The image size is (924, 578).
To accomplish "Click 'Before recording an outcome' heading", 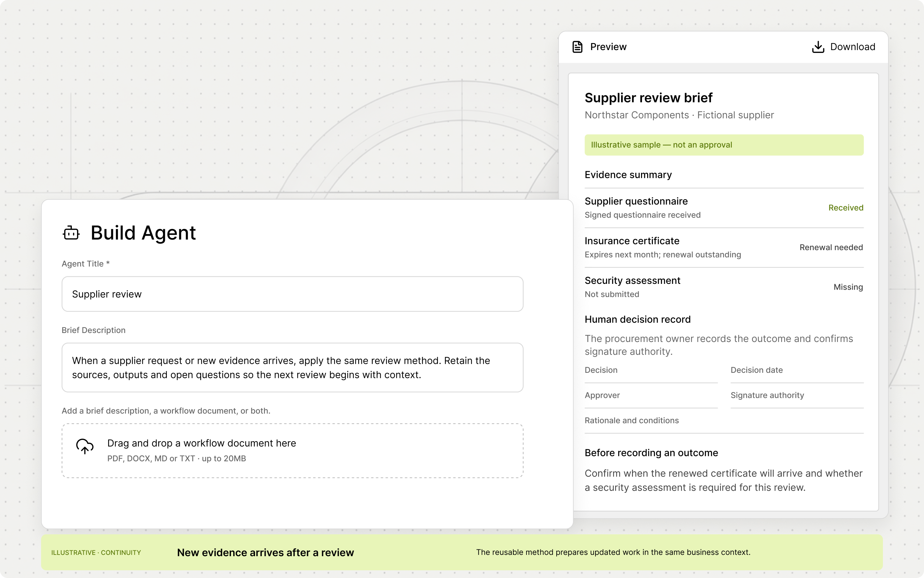I will point(651,453).
